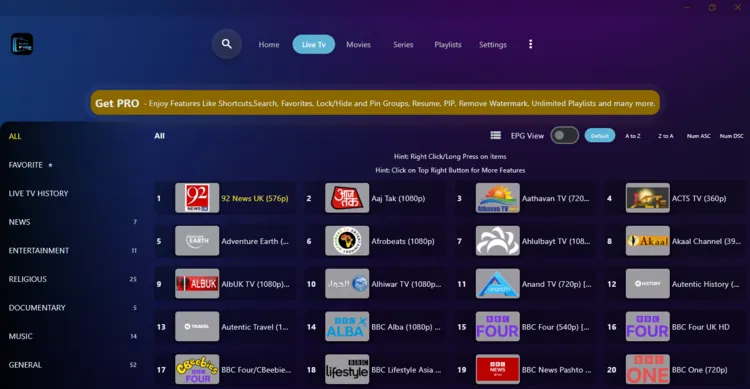
Task: Sort channels A to Z
Action: click(x=633, y=136)
